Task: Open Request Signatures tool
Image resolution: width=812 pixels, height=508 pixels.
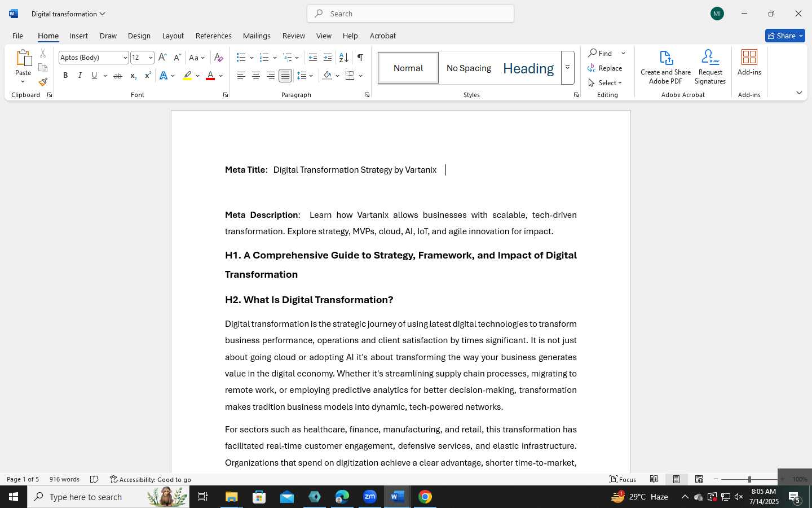Action: point(710,67)
